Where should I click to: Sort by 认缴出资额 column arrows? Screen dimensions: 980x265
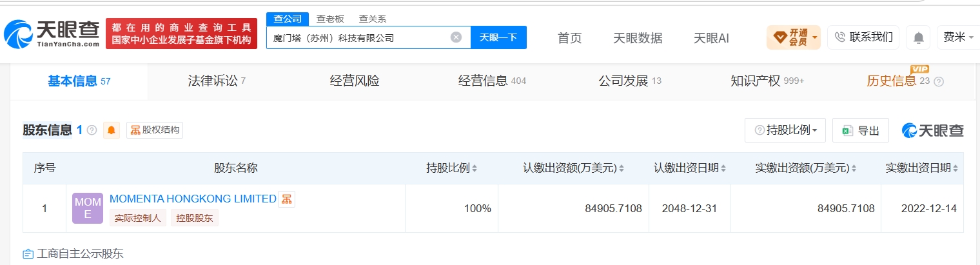(622, 168)
